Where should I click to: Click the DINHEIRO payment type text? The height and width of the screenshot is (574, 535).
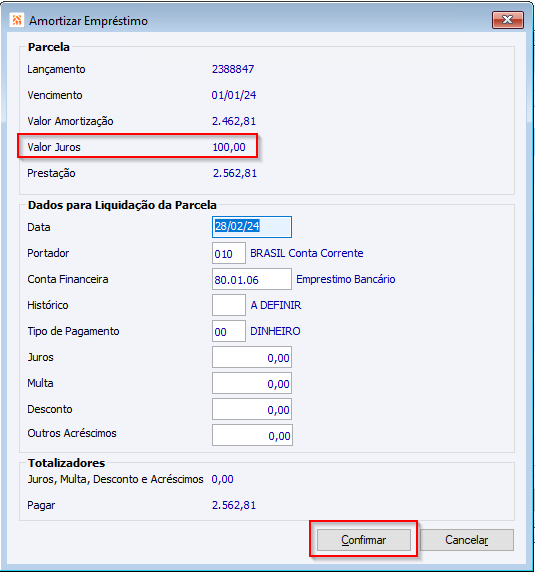(275, 331)
